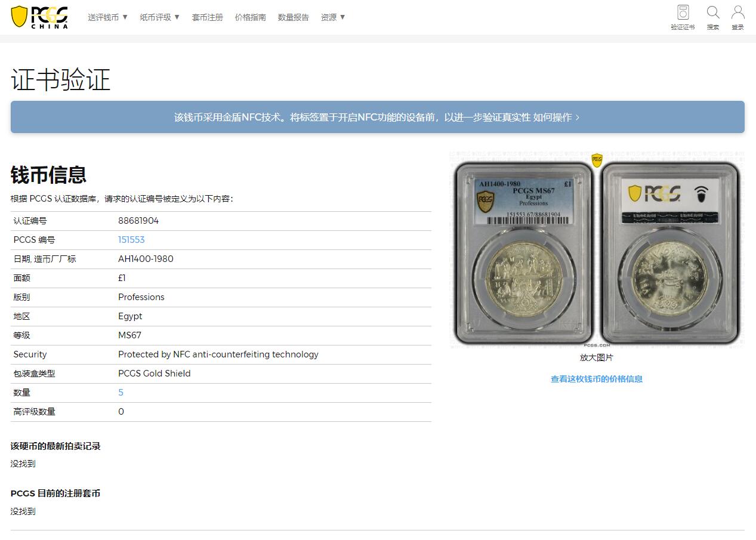Click the gold shield badge above coin images
The image size is (756, 540).
tap(597, 160)
